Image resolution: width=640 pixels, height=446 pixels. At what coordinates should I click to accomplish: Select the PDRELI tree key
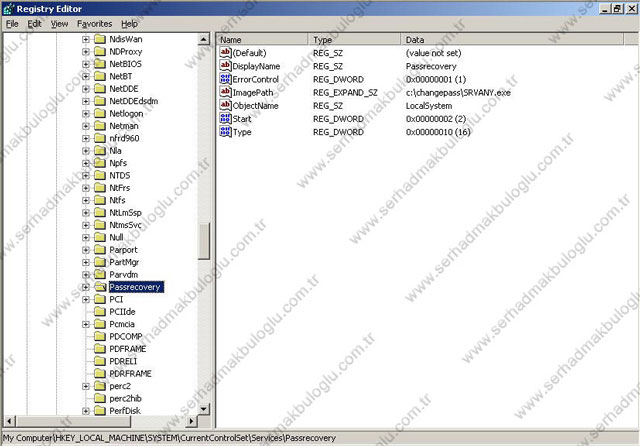click(x=123, y=361)
